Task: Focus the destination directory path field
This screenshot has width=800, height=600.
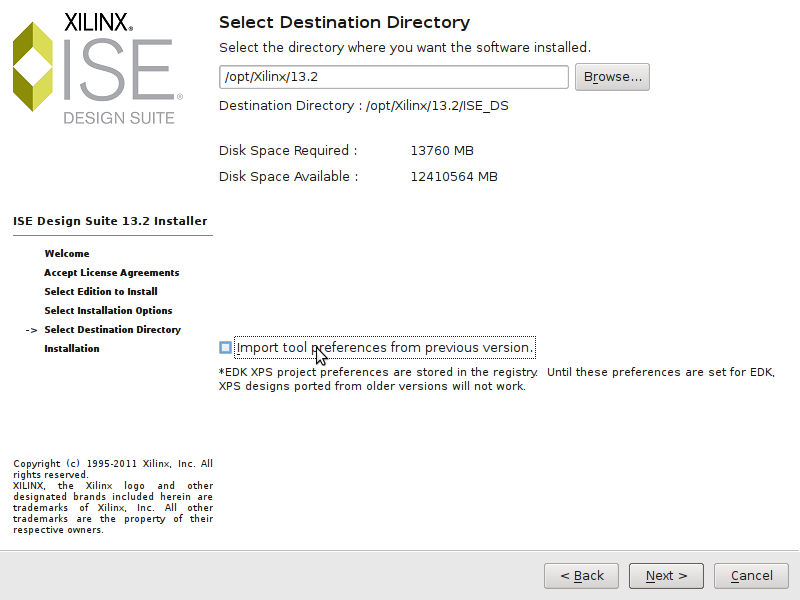Action: pos(394,77)
